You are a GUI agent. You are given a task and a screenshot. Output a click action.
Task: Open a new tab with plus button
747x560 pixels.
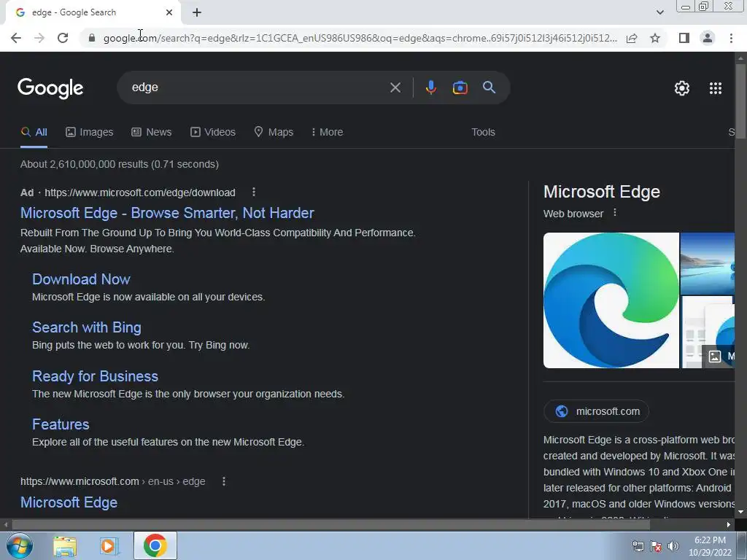point(197,13)
